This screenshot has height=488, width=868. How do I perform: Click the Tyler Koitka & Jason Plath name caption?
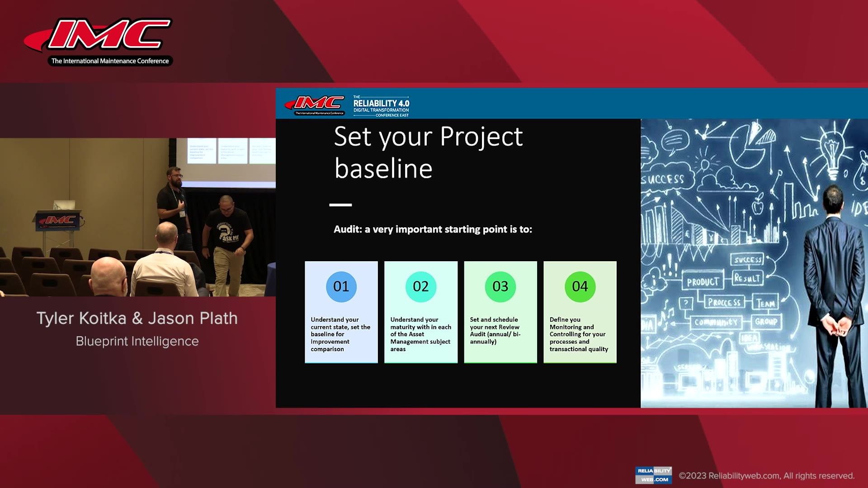click(137, 318)
